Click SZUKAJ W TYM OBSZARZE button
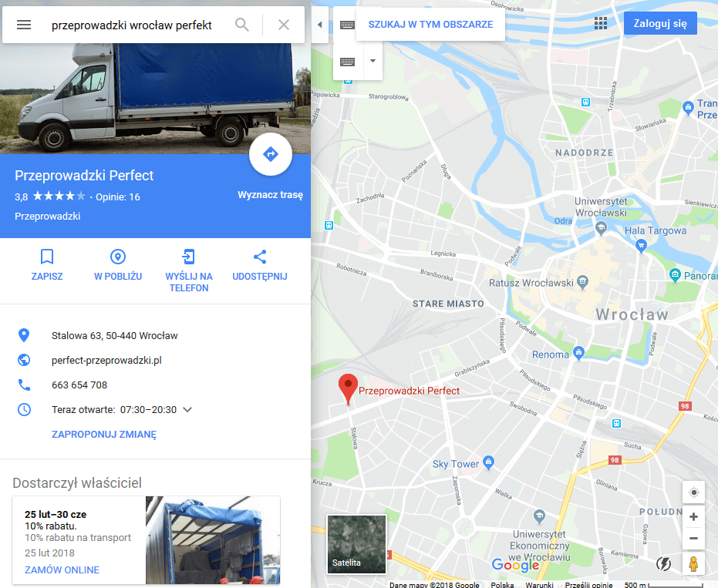Image resolution: width=718 pixels, height=588 pixels. pyautogui.click(x=430, y=25)
